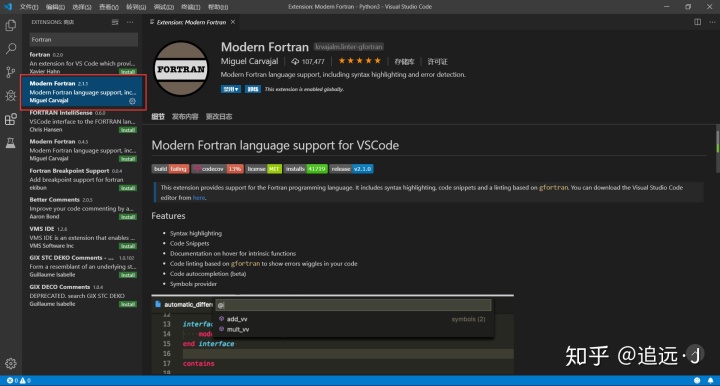
Task: Open the 终端 (Terminal) menu
Action: pyautogui.click(x=190, y=7)
